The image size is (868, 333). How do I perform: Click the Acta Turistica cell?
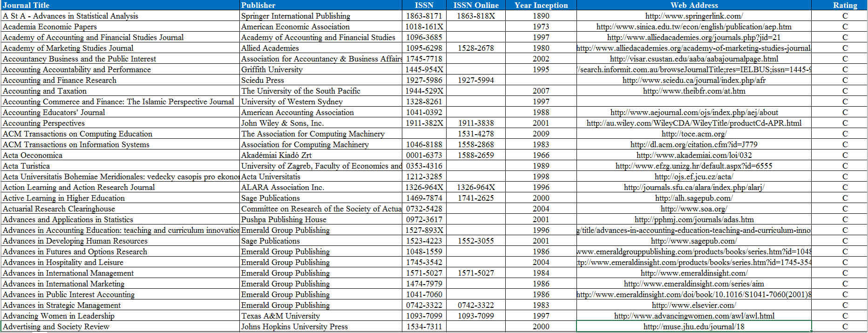(x=120, y=166)
